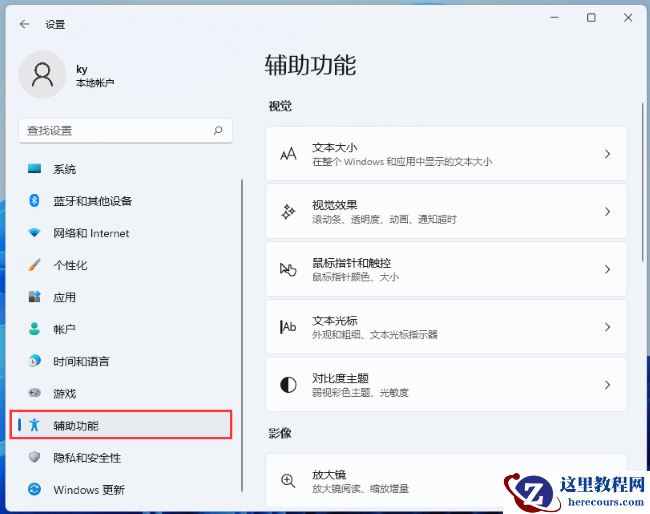Click the 时间和语言 clock globe icon
This screenshot has width=650, height=514.
(34, 361)
